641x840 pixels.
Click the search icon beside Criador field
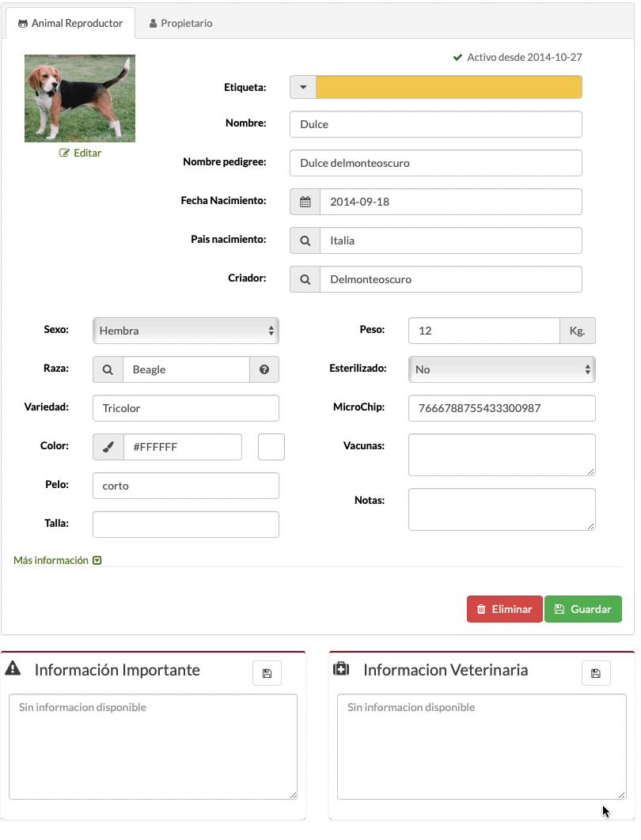coord(305,279)
